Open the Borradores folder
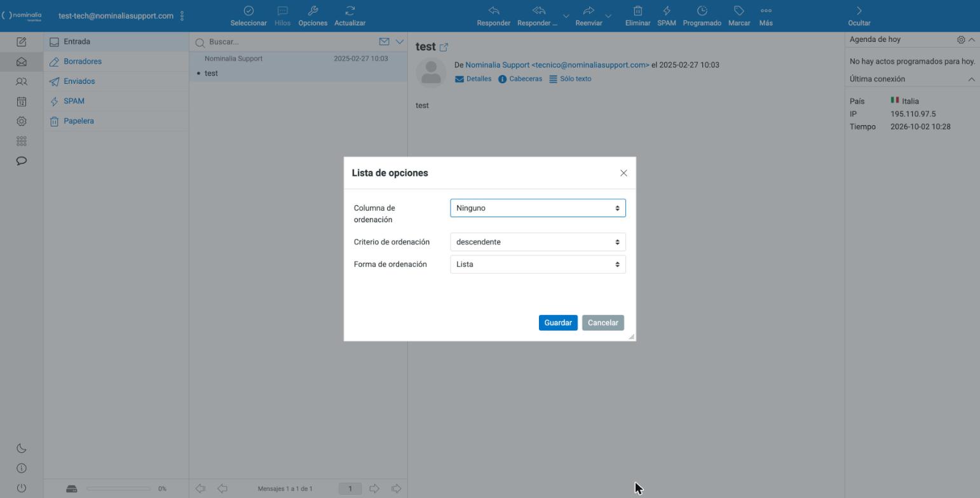The width and height of the screenshot is (980, 498). point(116,62)
